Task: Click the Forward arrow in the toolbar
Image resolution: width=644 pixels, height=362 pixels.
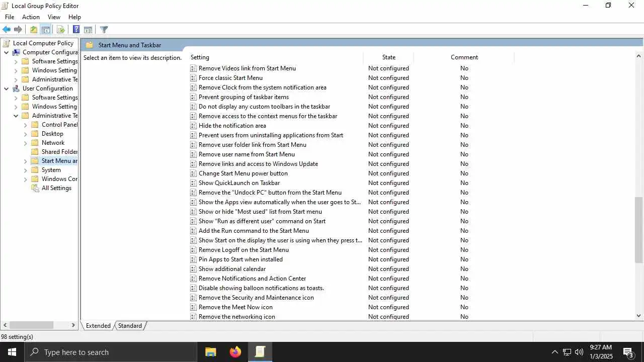Action: click(x=18, y=30)
